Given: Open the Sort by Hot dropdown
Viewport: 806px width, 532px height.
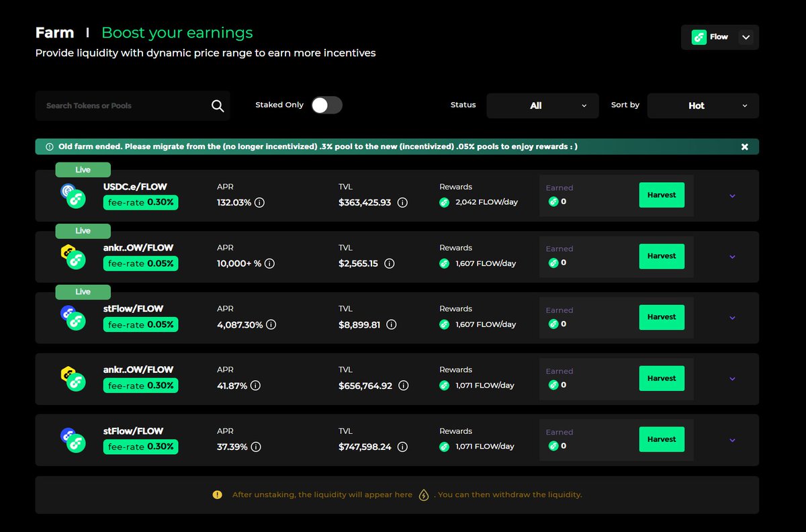Looking at the screenshot, I should click(703, 105).
